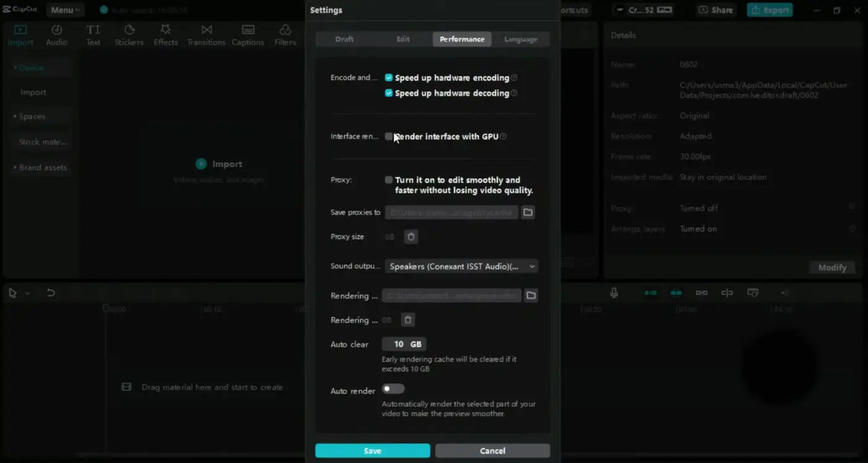Switch to the Edit settings tab
The height and width of the screenshot is (463, 868).
[x=403, y=38]
